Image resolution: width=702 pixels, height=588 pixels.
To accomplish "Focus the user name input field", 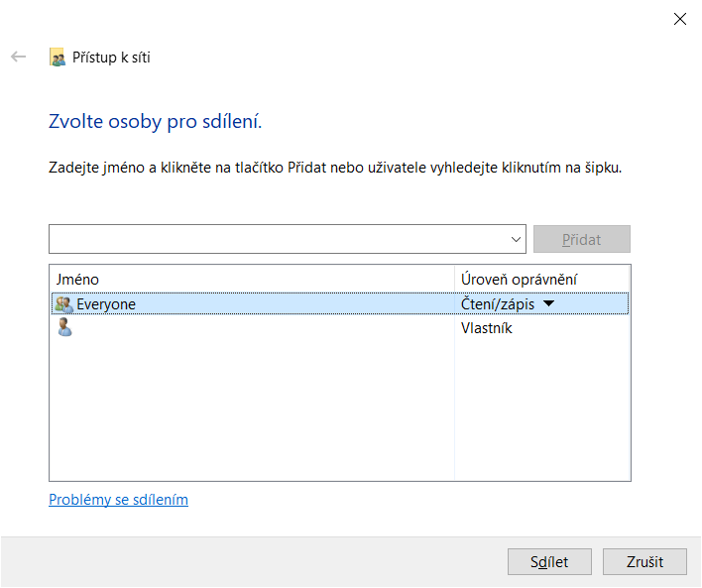I will coord(278,239).
